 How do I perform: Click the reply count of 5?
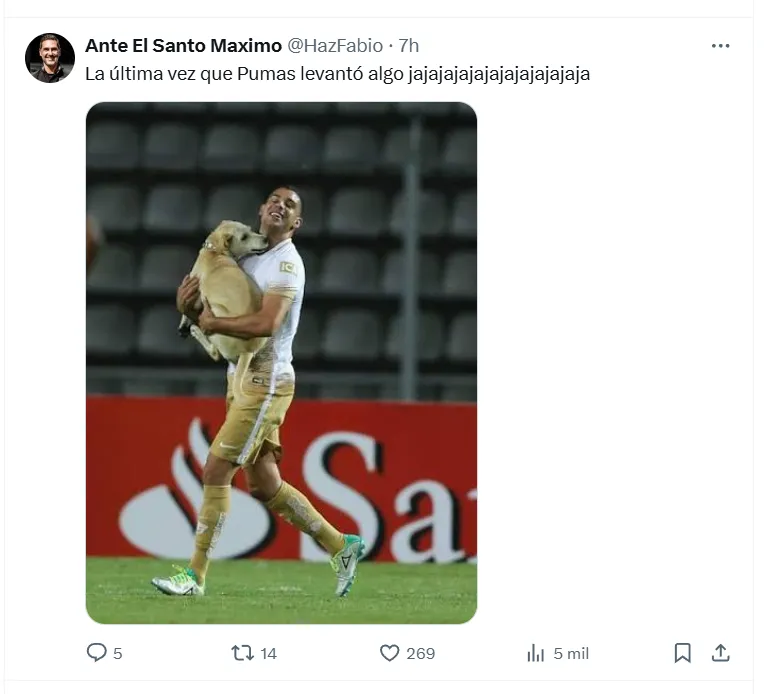[118, 654]
